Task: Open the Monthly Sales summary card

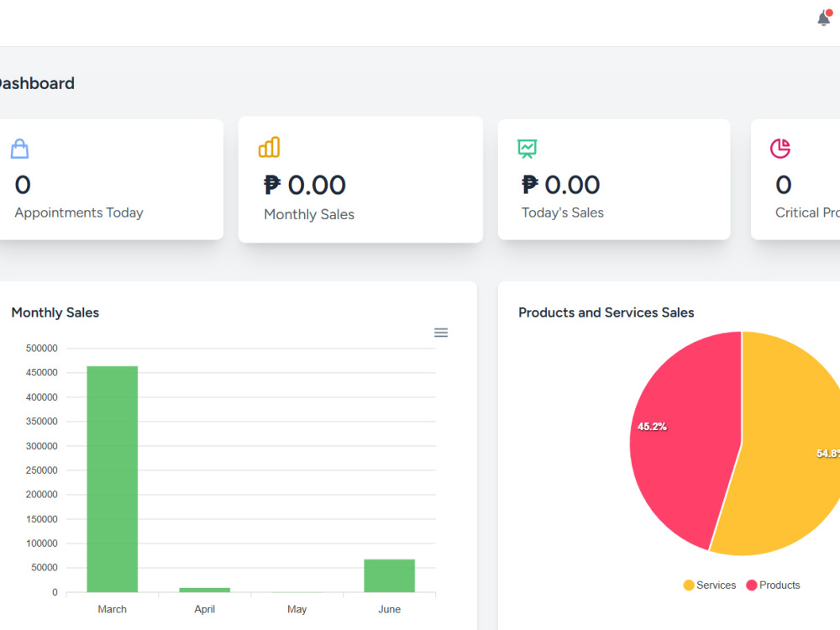Action: tap(360, 180)
